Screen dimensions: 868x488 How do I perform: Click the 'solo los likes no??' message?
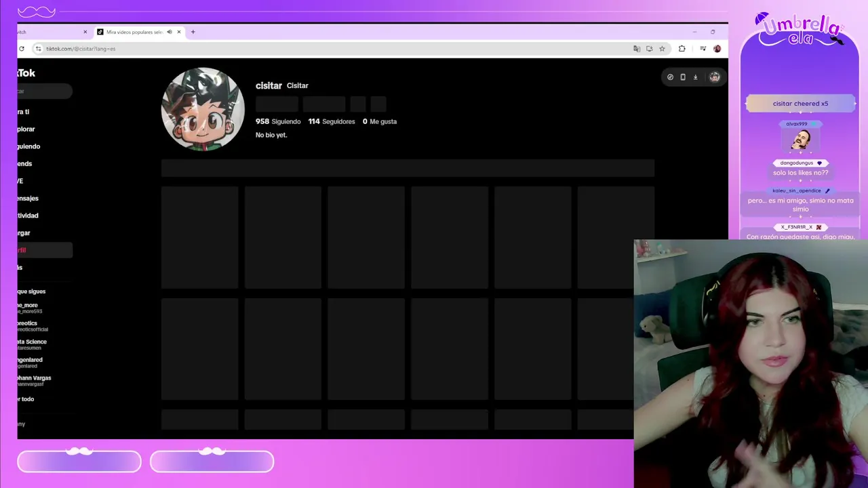pyautogui.click(x=800, y=173)
